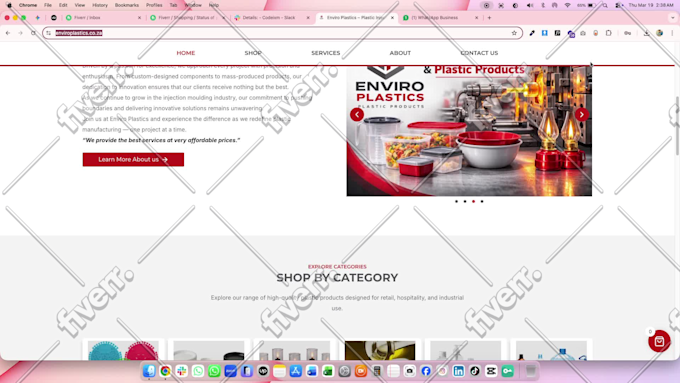Screen dimensions: 680x383
Task: Open the Chrome profile avatar
Action: [660, 33]
